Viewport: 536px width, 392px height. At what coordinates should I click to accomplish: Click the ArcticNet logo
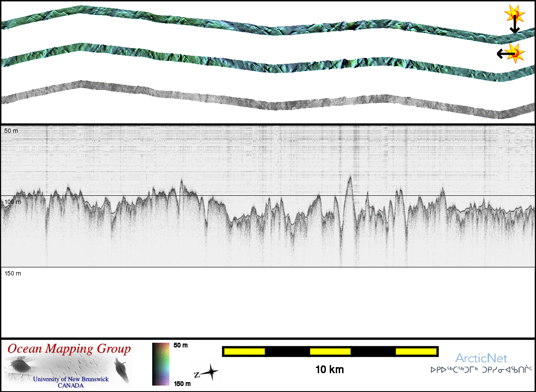481,358
